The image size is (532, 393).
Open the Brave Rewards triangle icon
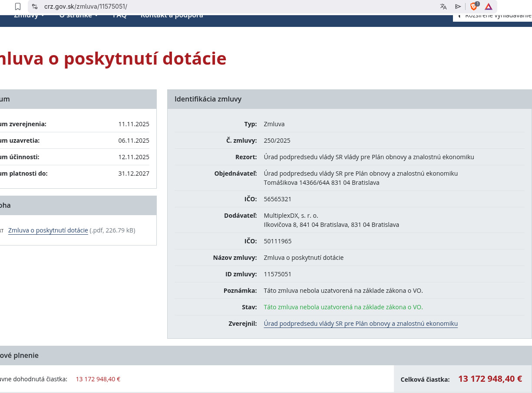(489, 7)
